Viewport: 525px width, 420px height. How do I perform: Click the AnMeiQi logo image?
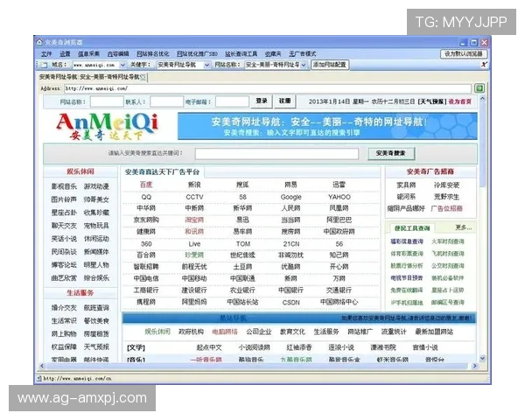pos(107,127)
